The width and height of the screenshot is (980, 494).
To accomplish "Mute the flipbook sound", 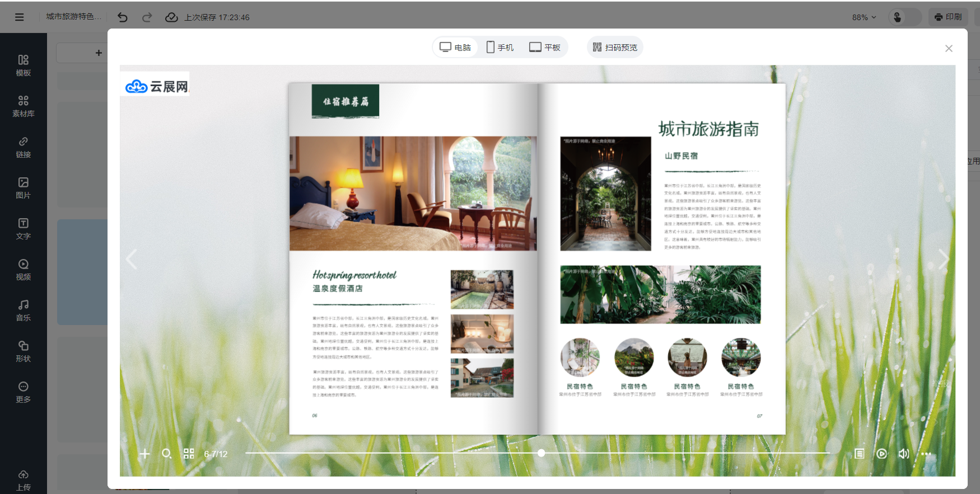I will pyautogui.click(x=903, y=454).
